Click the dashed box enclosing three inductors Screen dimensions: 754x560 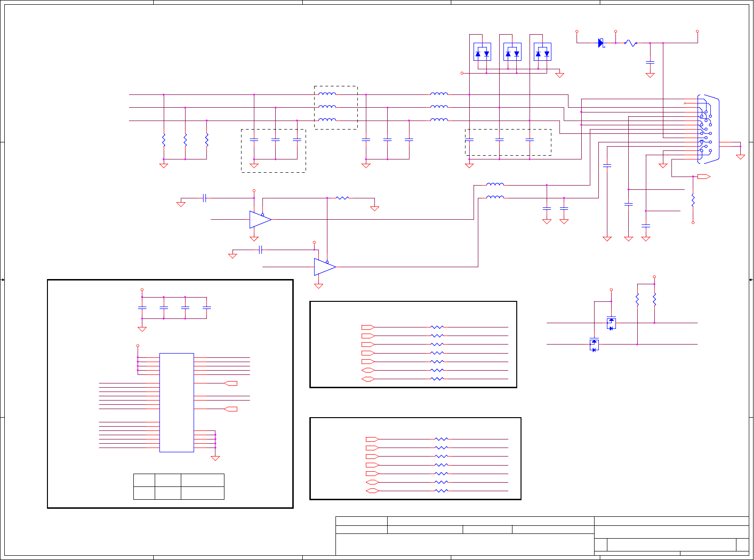click(336, 108)
